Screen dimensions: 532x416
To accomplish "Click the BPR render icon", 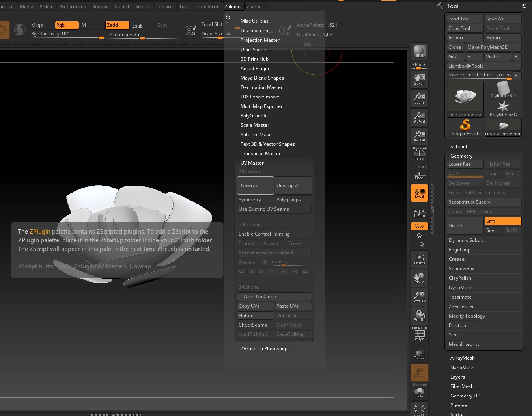I will click(419, 51).
